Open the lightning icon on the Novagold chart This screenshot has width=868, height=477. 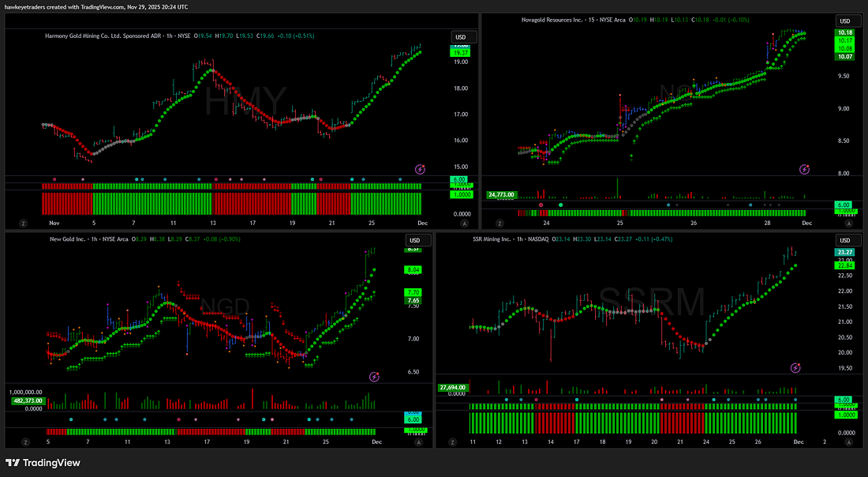(x=804, y=169)
